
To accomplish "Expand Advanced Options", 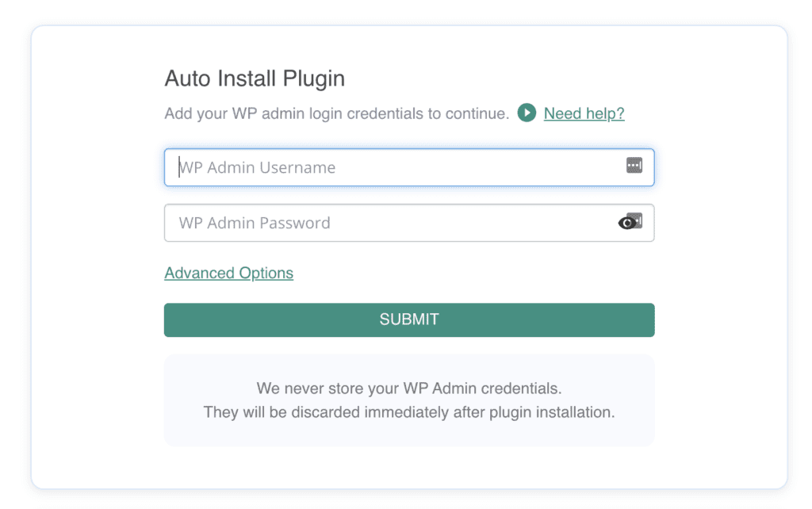I will coord(229,273).
